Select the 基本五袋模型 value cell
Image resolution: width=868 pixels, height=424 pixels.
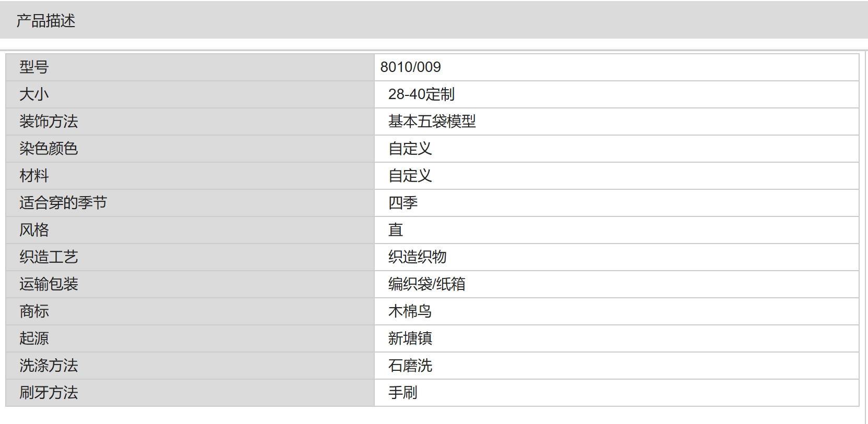coord(616,122)
